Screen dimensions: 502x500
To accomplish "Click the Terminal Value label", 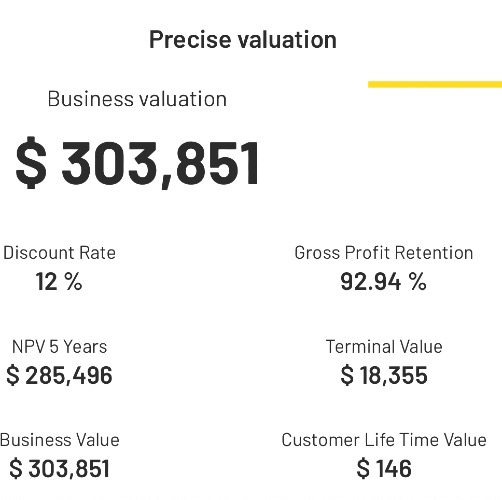I will pos(384,347).
